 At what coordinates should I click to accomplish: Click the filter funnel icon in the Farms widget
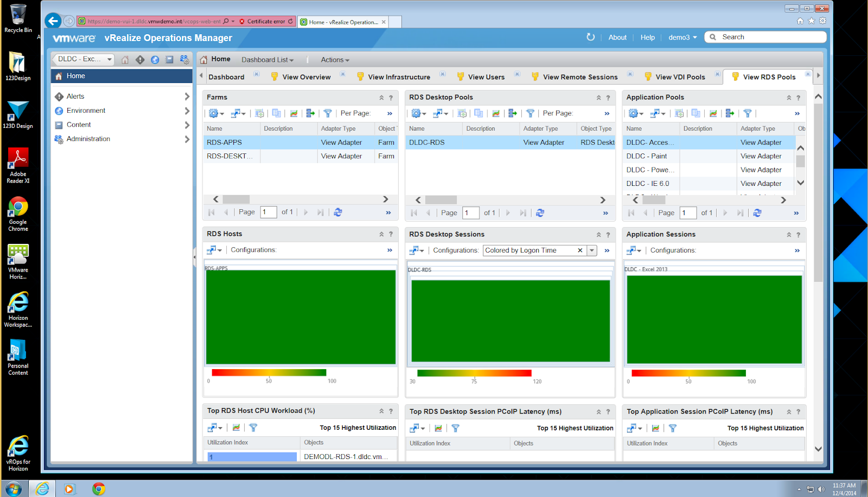(x=328, y=113)
